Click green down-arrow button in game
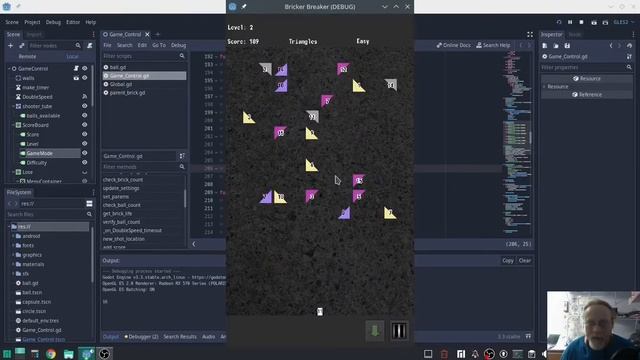The image size is (640, 360). pos(375,331)
